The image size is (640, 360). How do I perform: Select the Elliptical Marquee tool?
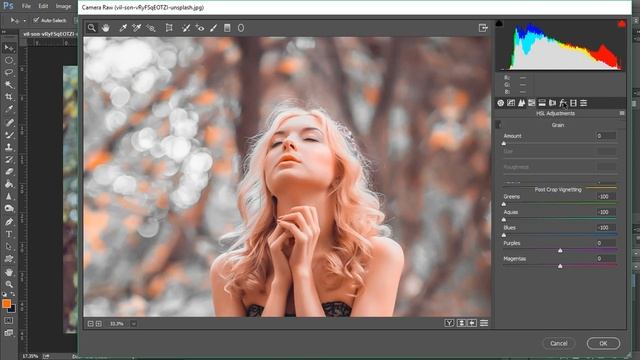click(x=9, y=60)
